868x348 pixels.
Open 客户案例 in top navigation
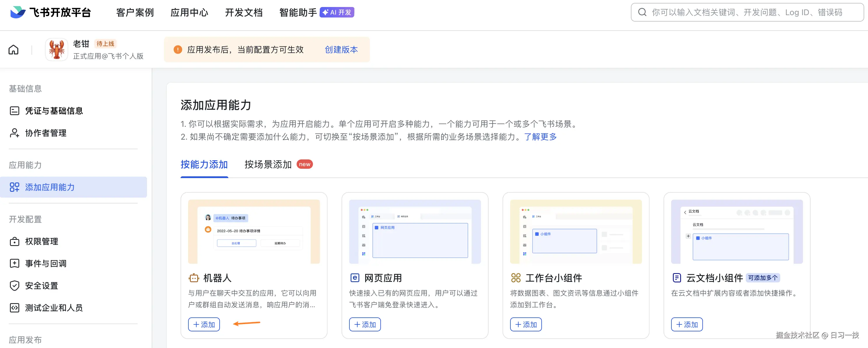point(135,13)
